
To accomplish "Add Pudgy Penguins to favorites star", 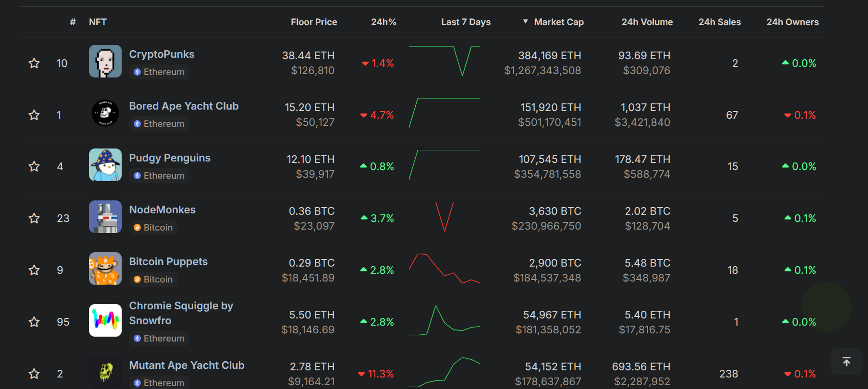I will point(34,166).
